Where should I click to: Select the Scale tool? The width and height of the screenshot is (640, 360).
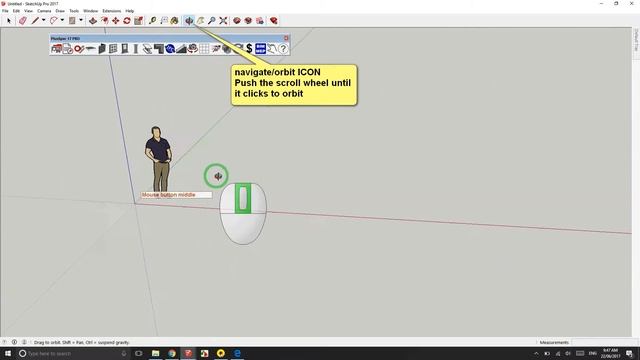(138, 20)
